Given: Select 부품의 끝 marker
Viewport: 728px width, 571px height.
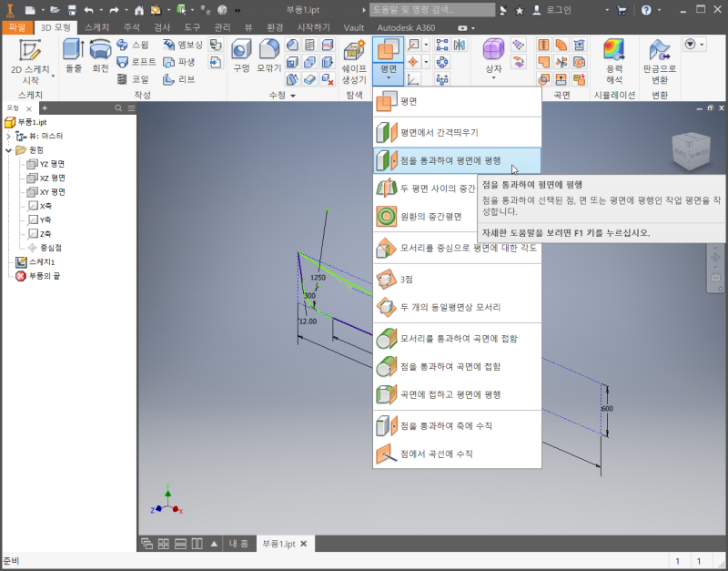Looking at the screenshot, I should tap(37, 276).
